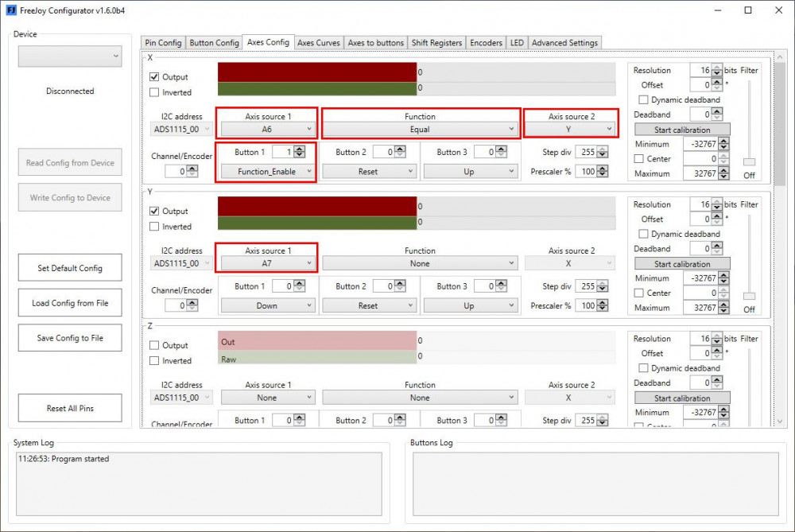Open X Button 1 Function_Enable dropdown

click(x=268, y=172)
